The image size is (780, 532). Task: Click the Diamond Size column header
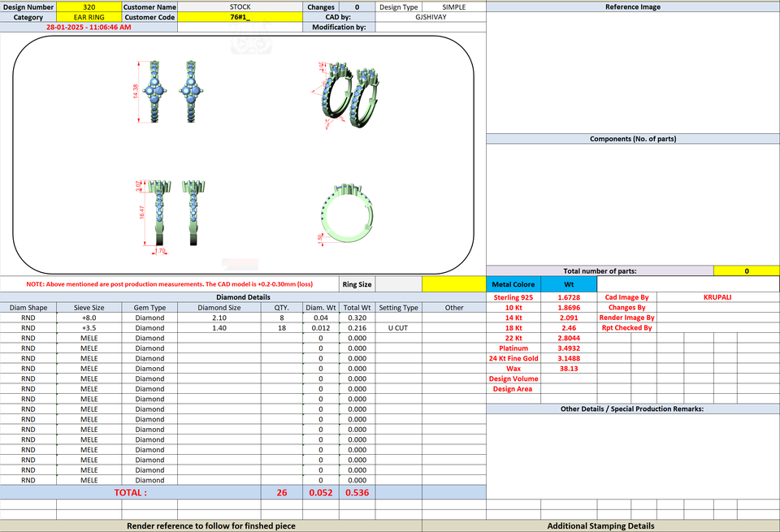[219, 308]
